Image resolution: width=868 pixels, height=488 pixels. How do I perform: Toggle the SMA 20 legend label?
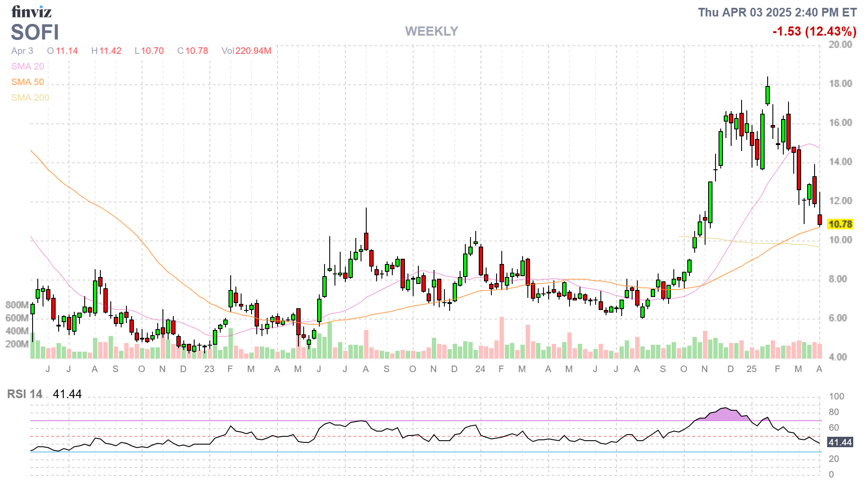click(27, 66)
